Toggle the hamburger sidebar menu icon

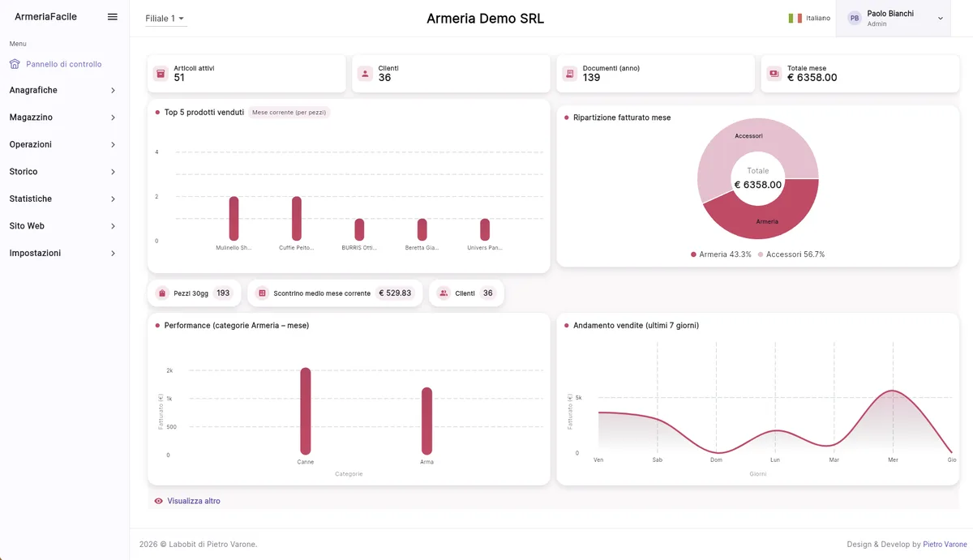[113, 17]
